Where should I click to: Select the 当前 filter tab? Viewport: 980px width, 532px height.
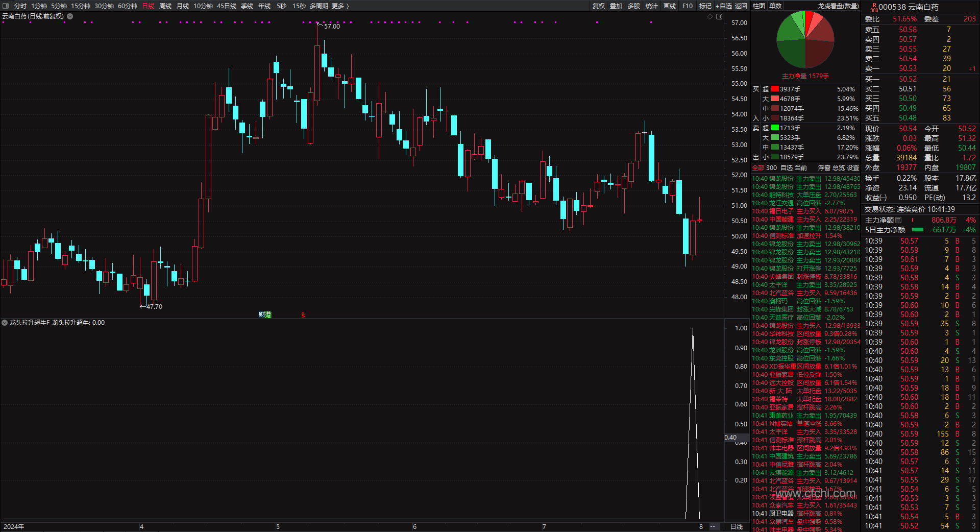point(801,168)
